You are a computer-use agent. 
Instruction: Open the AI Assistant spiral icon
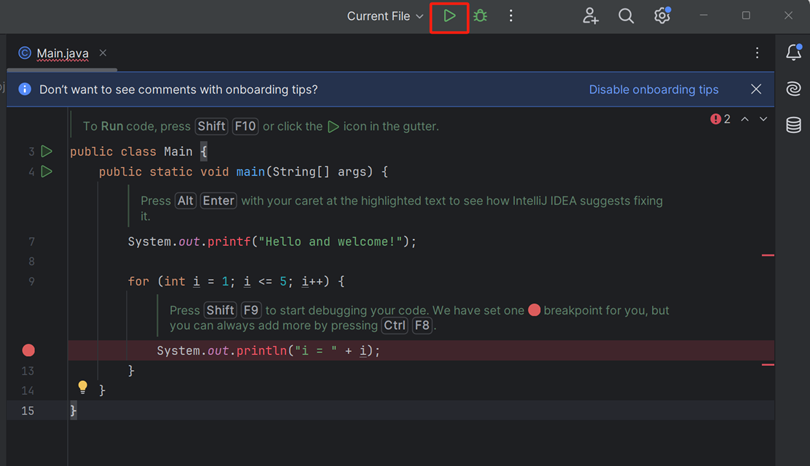(x=793, y=89)
